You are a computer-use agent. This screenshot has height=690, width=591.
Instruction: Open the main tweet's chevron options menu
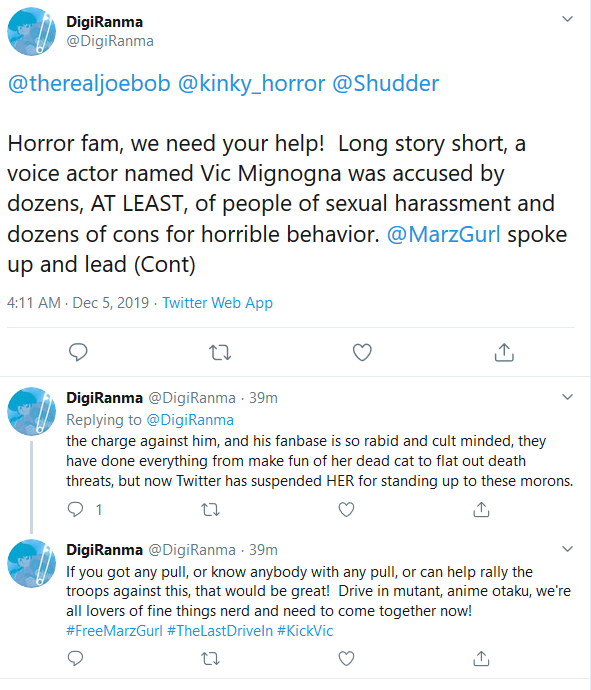point(567,19)
